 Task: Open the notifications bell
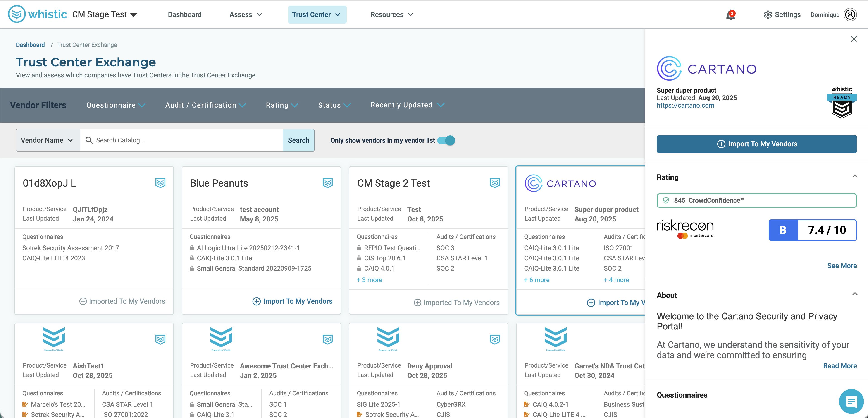tap(730, 15)
